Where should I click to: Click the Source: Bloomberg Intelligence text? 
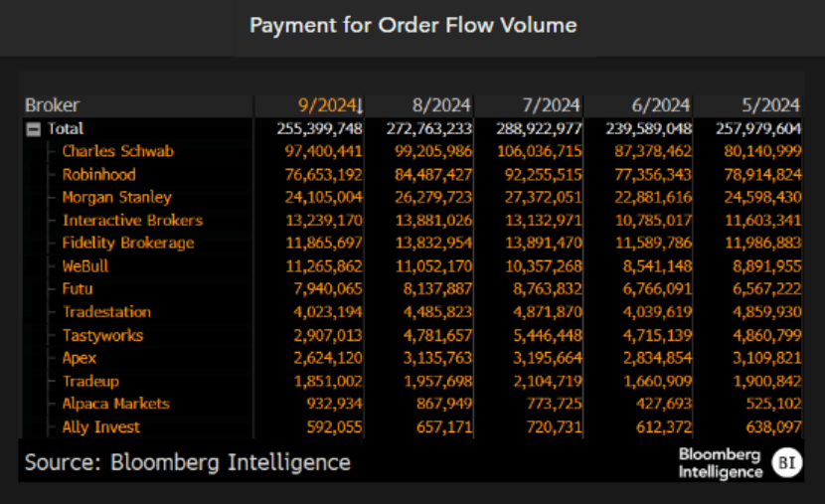(x=187, y=462)
